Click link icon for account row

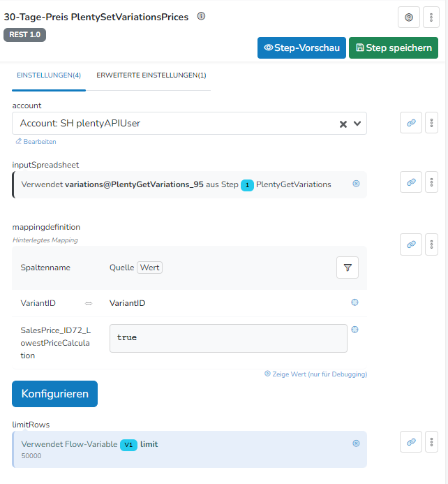[x=411, y=123]
